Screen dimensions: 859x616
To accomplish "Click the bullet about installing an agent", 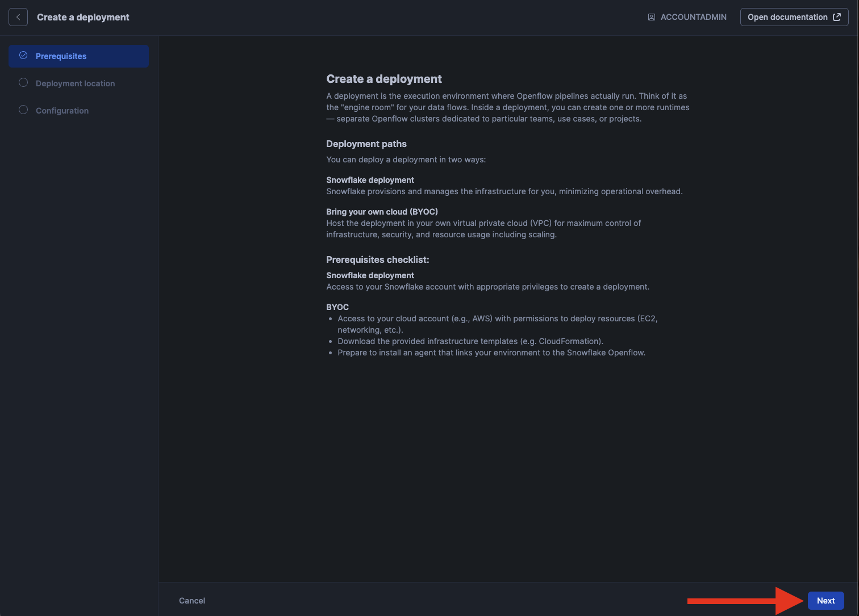I will (491, 353).
